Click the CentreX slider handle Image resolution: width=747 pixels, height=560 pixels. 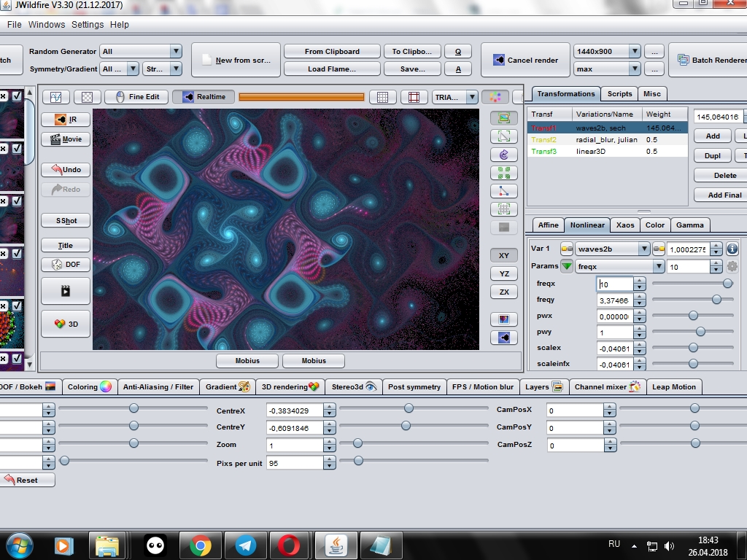click(x=409, y=408)
